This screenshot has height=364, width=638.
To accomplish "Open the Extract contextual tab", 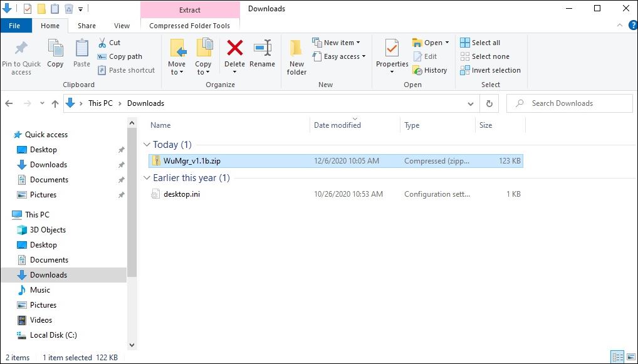I will (190, 10).
